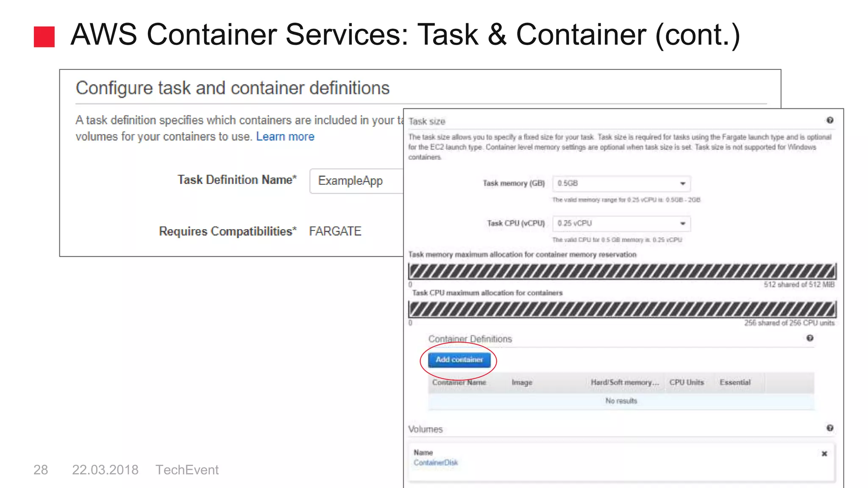Click the Container Definitions help icon
Screen dimensions: 868x488
tap(810, 338)
